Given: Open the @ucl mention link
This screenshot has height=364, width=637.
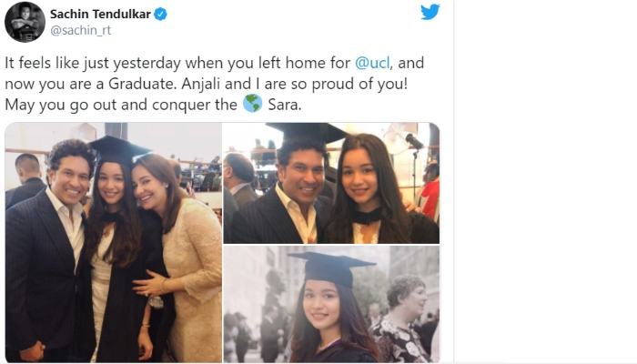Looking at the screenshot, I should tap(373, 64).
